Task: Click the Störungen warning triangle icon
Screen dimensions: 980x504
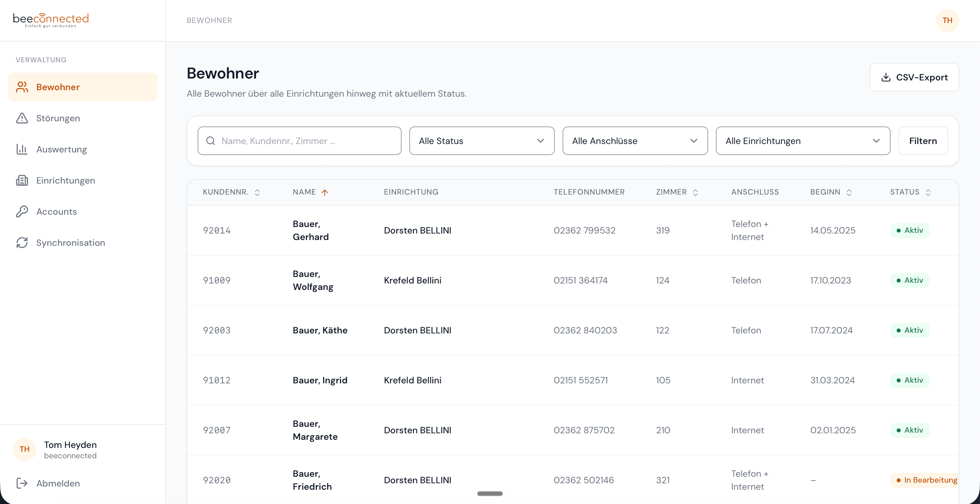Action: [x=22, y=118]
